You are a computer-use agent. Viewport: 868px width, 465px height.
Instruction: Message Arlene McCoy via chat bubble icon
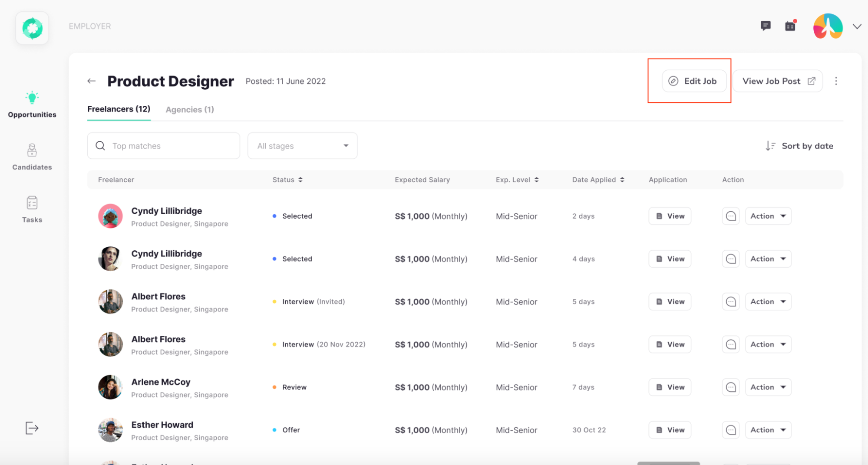[x=731, y=387]
